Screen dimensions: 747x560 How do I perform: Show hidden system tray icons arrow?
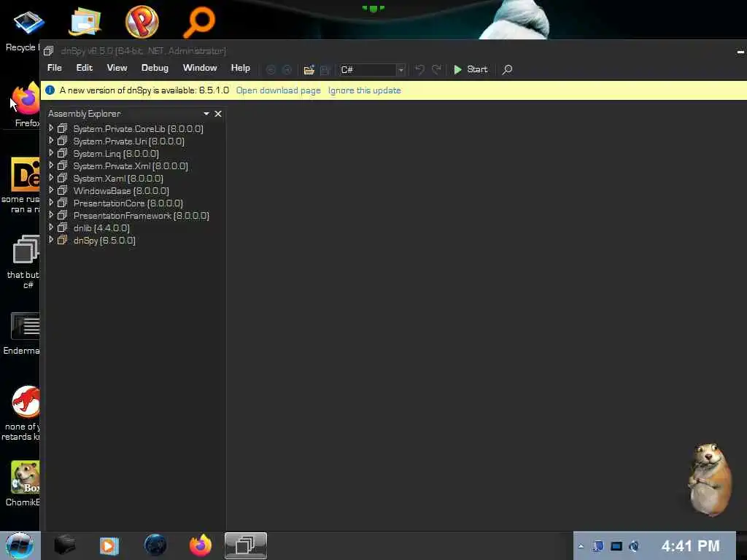(581, 546)
